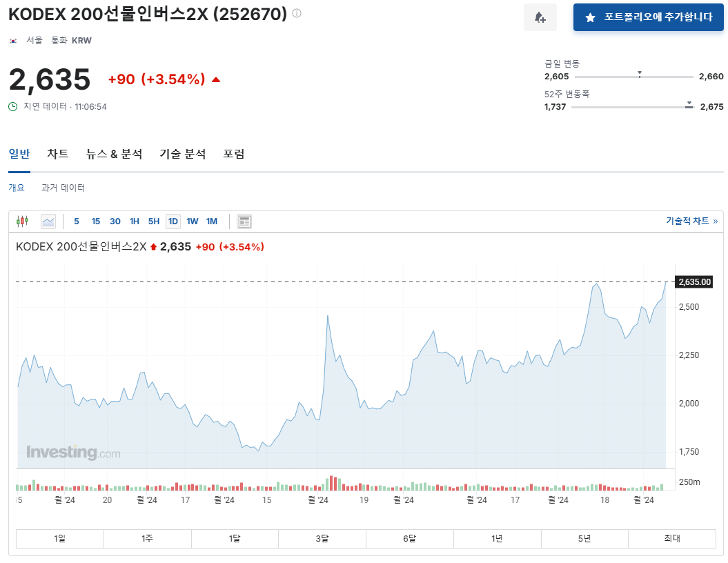This screenshot has width=728, height=563.
Task: Click the 2,660 daily high value
Action: pos(711,76)
